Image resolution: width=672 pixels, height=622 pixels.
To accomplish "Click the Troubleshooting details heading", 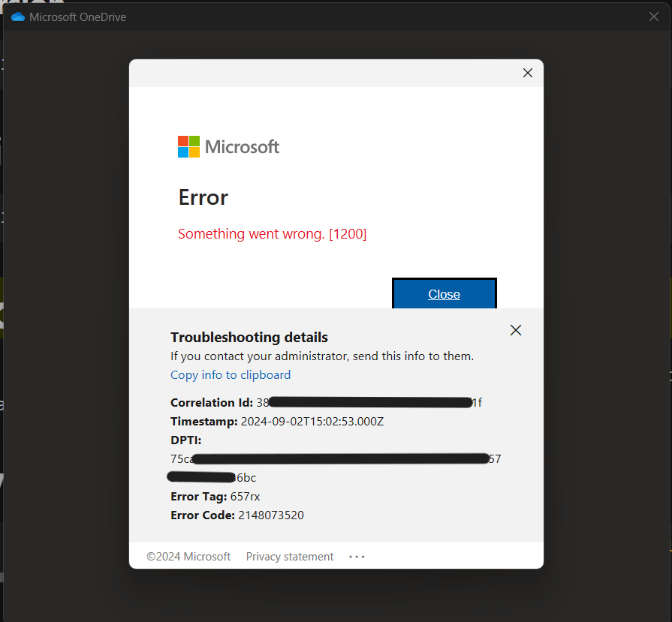I will pyautogui.click(x=249, y=337).
